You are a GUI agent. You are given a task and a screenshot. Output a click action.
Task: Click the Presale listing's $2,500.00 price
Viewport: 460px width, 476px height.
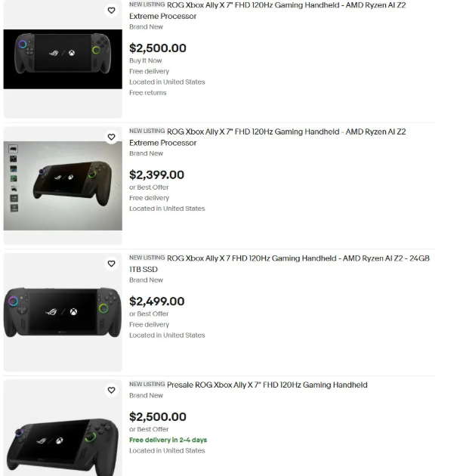point(158,417)
